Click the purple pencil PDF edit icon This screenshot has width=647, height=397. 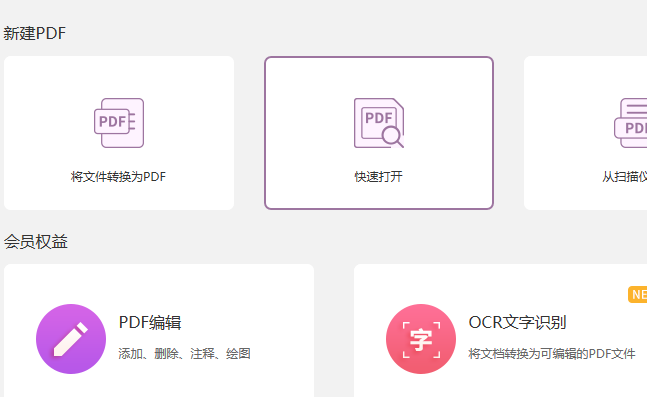71,339
